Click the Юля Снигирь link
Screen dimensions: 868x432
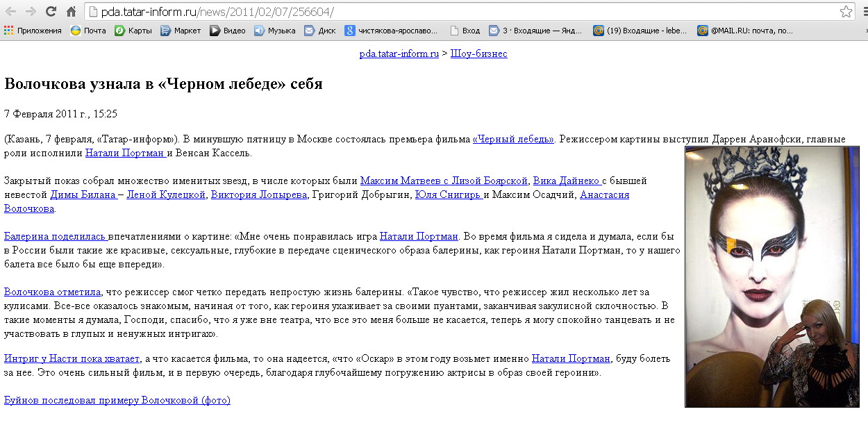pos(449,194)
